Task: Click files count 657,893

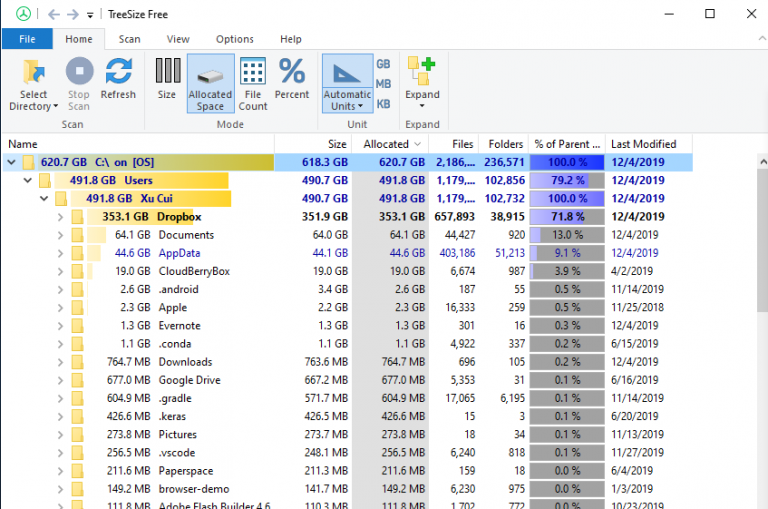Action: click(x=455, y=217)
